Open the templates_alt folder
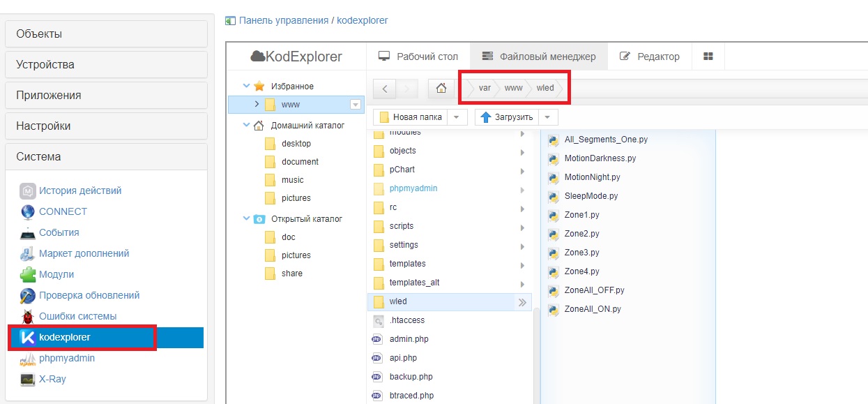Image resolution: width=868 pixels, height=404 pixels. click(x=450, y=283)
